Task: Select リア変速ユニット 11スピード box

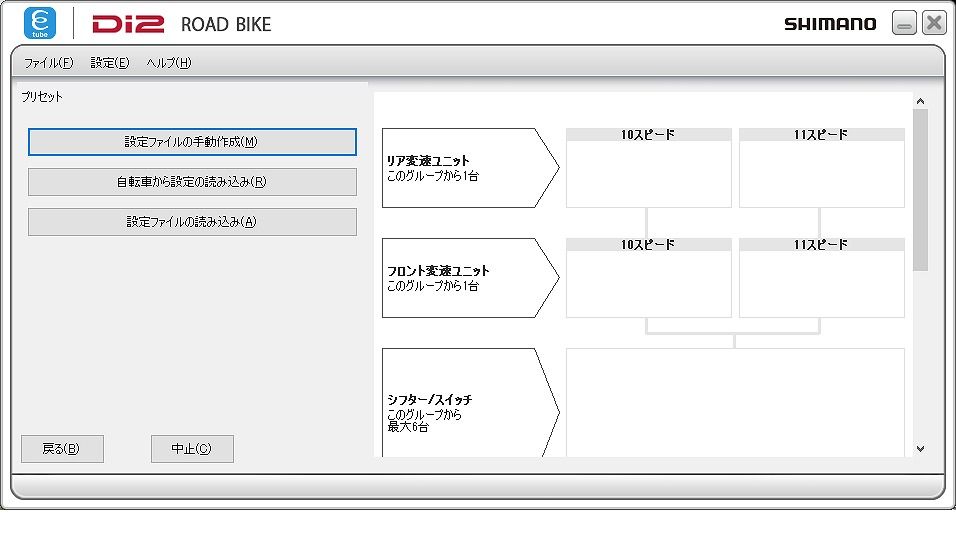Action: click(822, 168)
